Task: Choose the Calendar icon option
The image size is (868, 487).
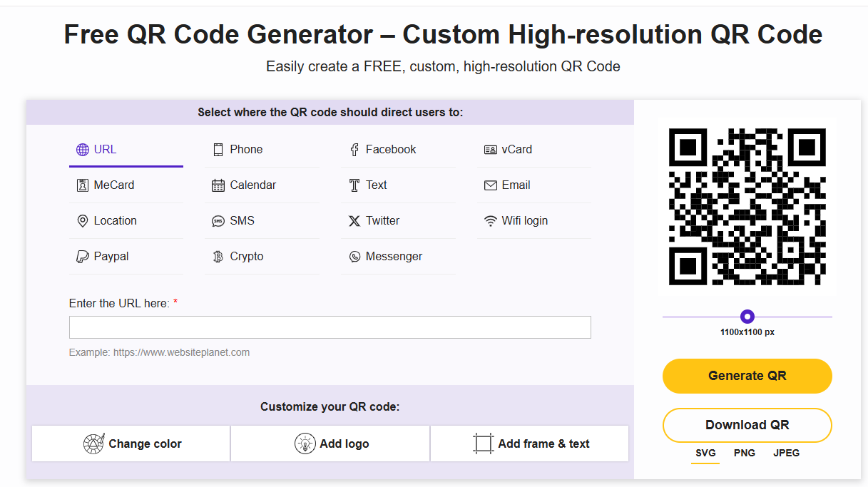Action: click(x=218, y=185)
